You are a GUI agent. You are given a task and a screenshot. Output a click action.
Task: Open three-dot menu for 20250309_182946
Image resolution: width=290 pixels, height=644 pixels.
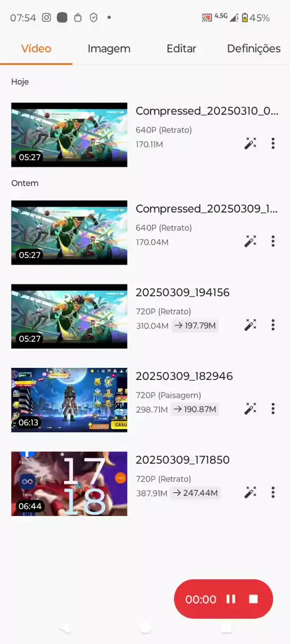272,408
